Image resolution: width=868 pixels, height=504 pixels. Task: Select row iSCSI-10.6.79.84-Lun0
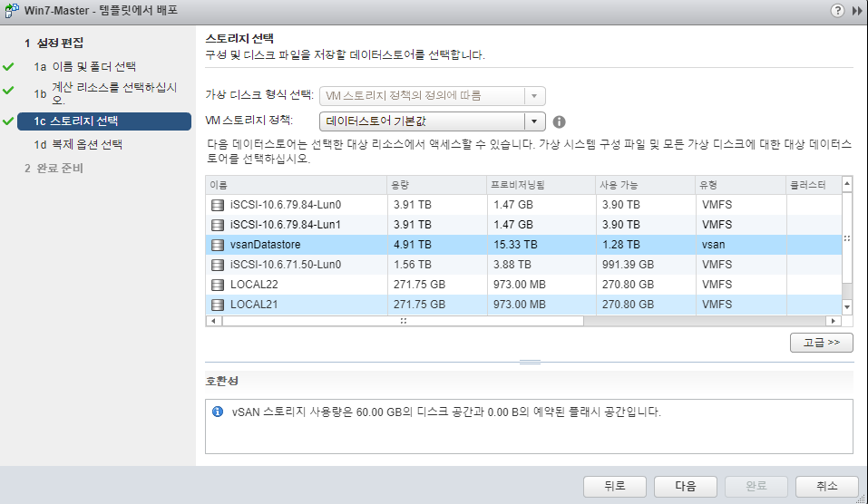point(523,205)
